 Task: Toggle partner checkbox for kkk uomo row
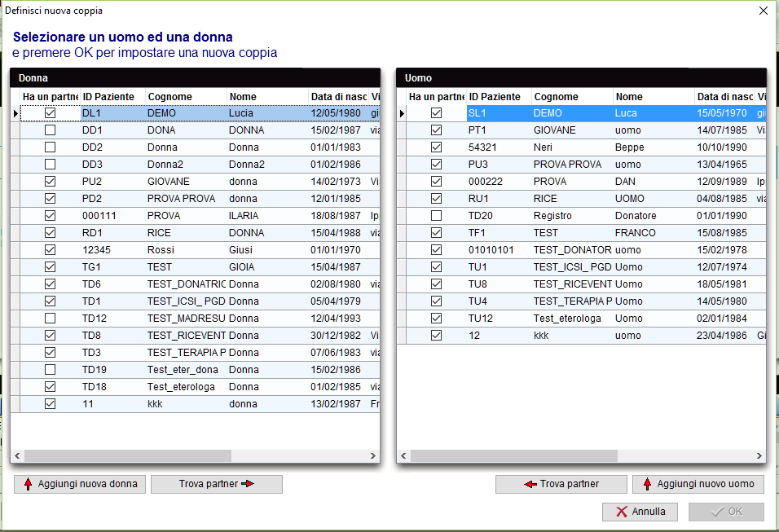click(436, 336)
